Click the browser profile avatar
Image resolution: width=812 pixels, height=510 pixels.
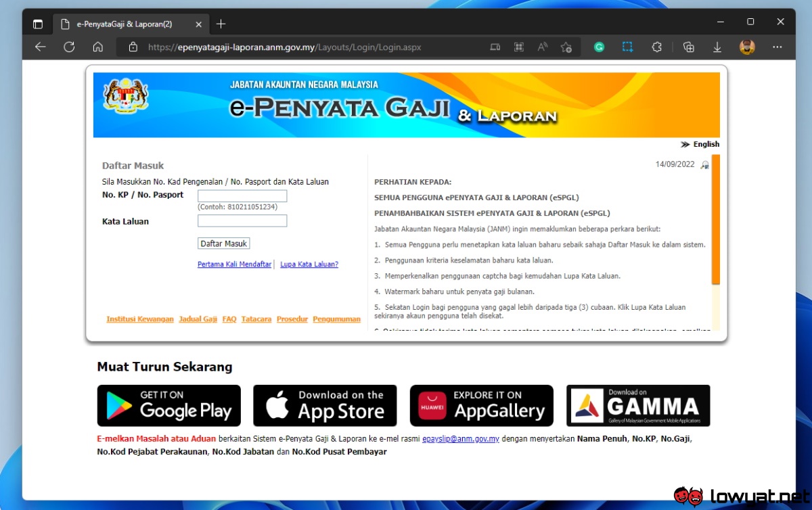coord(747,47)
